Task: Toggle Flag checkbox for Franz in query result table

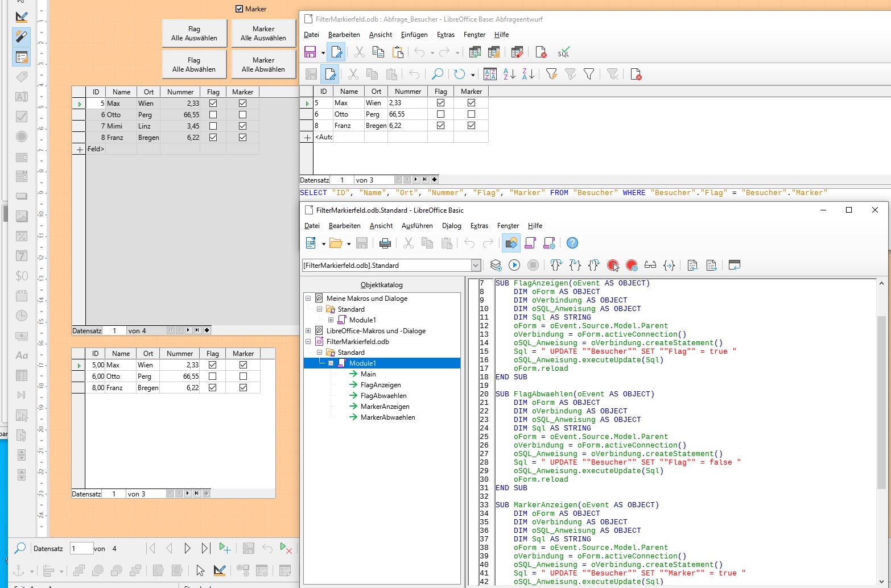Action: pos(440,125)
